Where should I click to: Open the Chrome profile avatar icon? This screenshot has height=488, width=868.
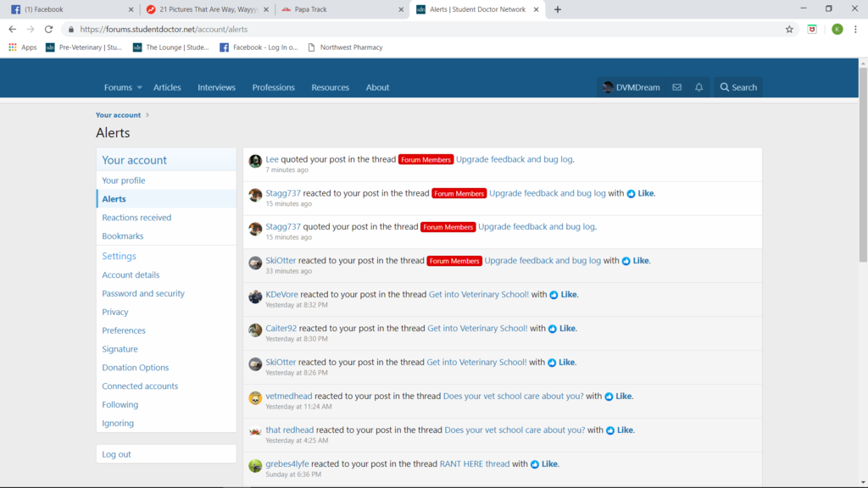[x=837, y=29]
